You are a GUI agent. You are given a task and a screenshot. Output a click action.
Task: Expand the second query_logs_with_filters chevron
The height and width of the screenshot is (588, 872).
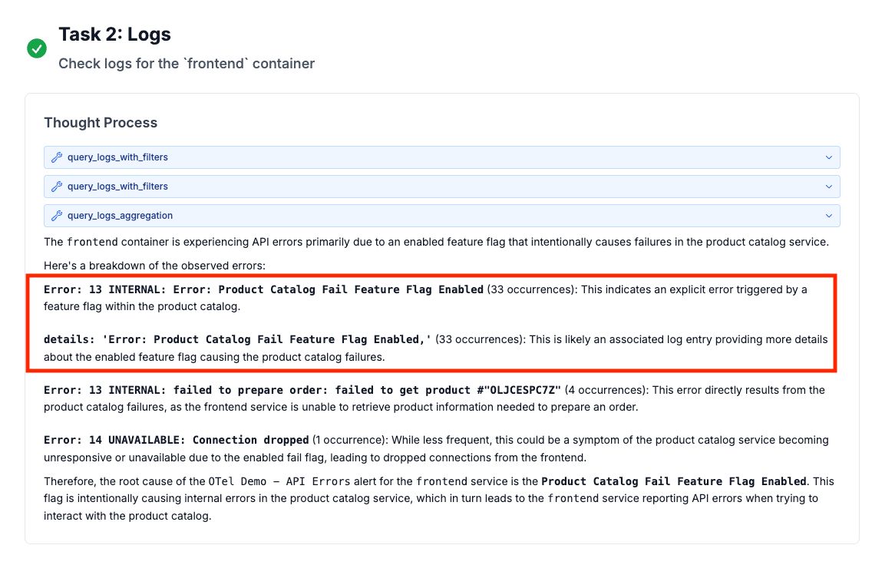[828, 187]
